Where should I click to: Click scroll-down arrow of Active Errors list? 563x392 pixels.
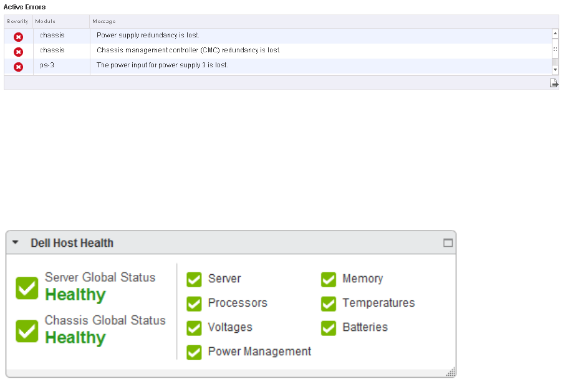555,70
